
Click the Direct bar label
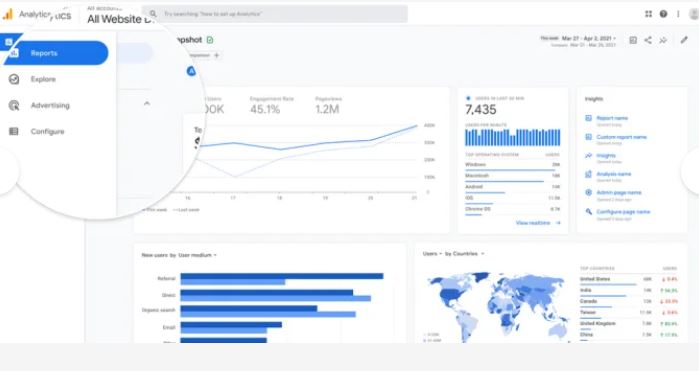(x=169, y=295)
